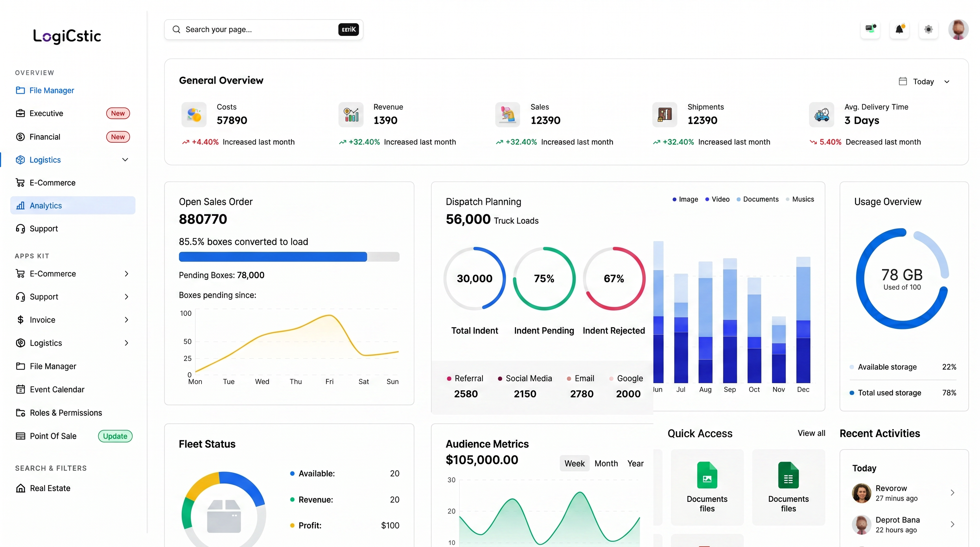Click the settings gear icon in header
Screen dimensions: 980x547
pyautogui.click(x=928, y=29)
